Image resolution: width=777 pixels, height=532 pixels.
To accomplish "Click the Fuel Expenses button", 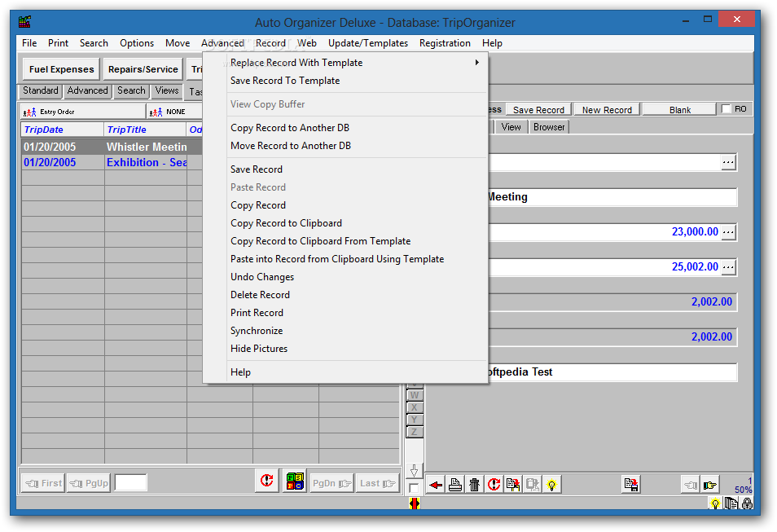I will 61,69.
